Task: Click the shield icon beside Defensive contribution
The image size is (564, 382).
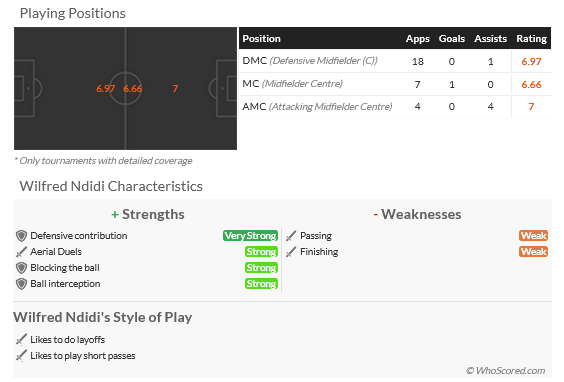Action: [22, 236]
